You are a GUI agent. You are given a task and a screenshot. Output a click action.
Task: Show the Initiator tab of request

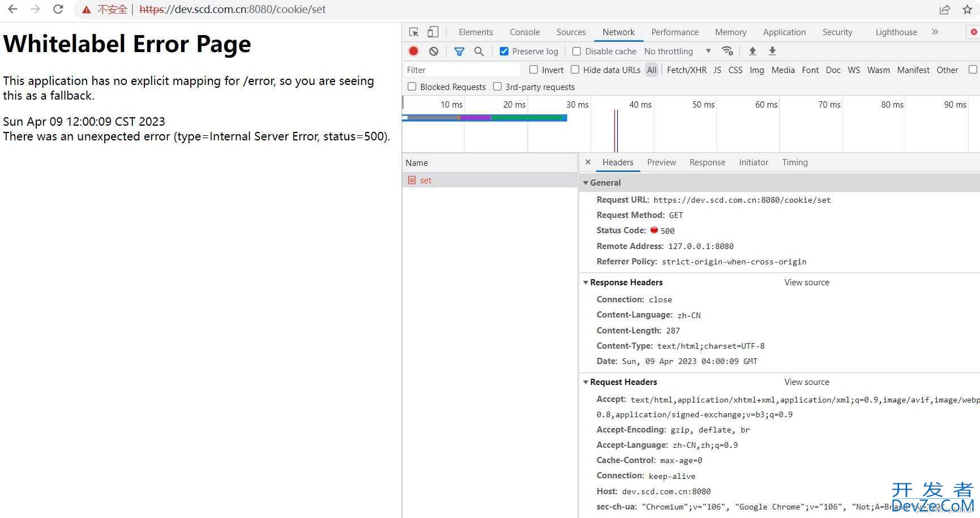754,162
